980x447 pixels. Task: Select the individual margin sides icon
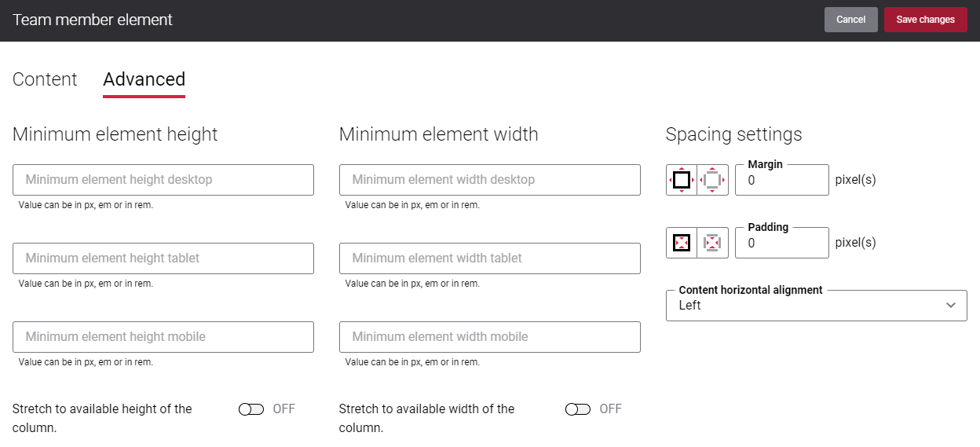713,180
